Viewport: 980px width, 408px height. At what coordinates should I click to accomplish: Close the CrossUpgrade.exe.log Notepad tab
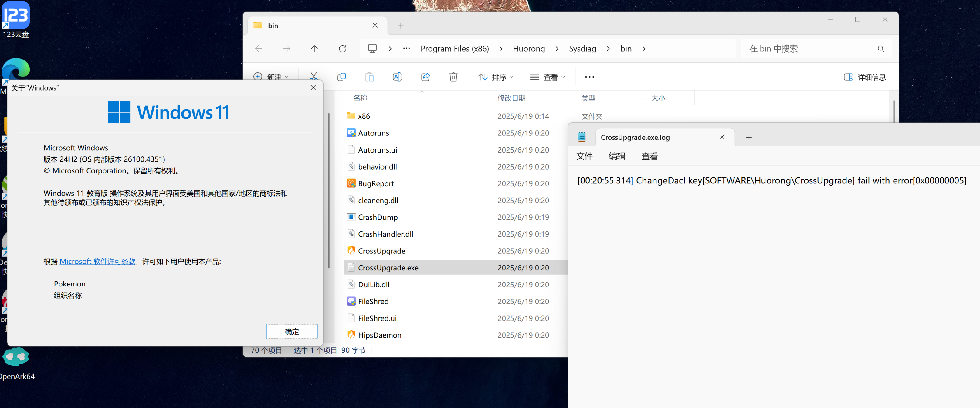[x=722, y=137]
